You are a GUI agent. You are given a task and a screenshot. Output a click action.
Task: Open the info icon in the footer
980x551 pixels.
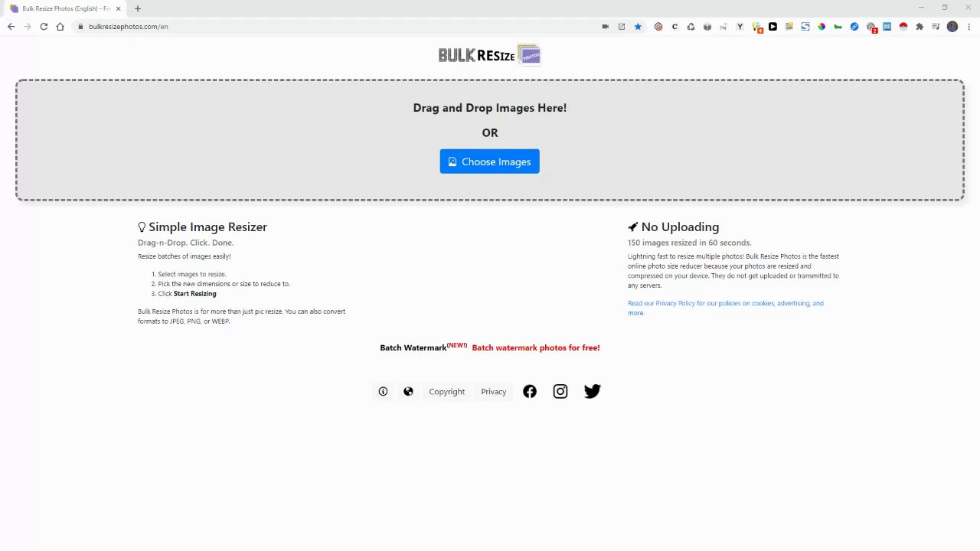[383, 391]
